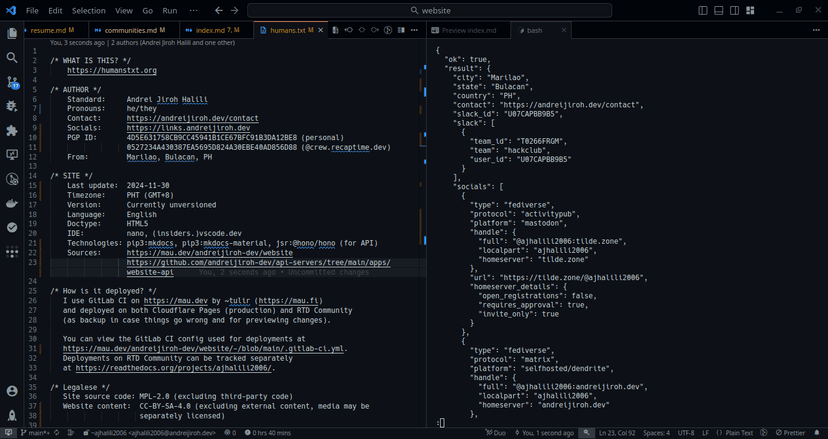The height and width of the screenshot is (439, 828).
Task: Toggle the bottom panel visibility
Action: pyautogui.click(x=719, y=10)
